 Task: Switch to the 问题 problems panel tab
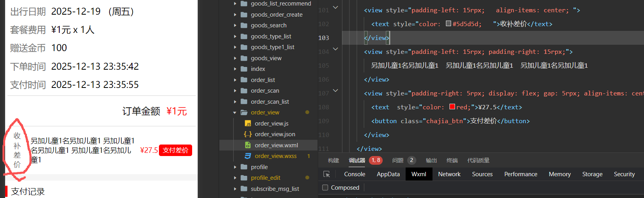(398, 160)
